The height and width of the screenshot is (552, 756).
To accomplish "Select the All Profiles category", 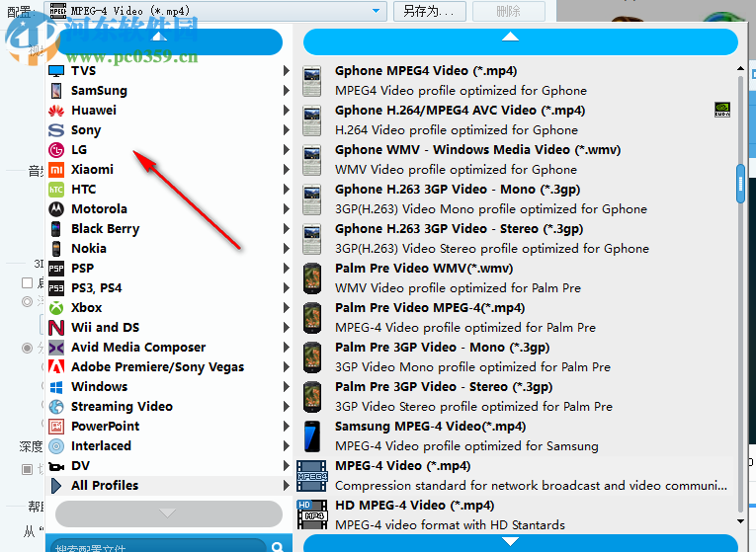I will (x=169, y=486).
